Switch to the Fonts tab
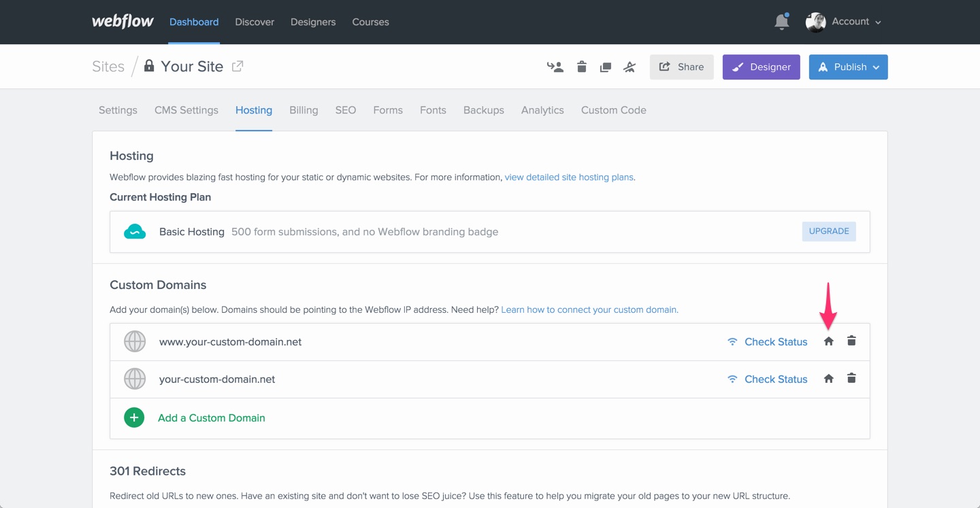The height and width of the screenshot is (508, 980). coord(433,110)
